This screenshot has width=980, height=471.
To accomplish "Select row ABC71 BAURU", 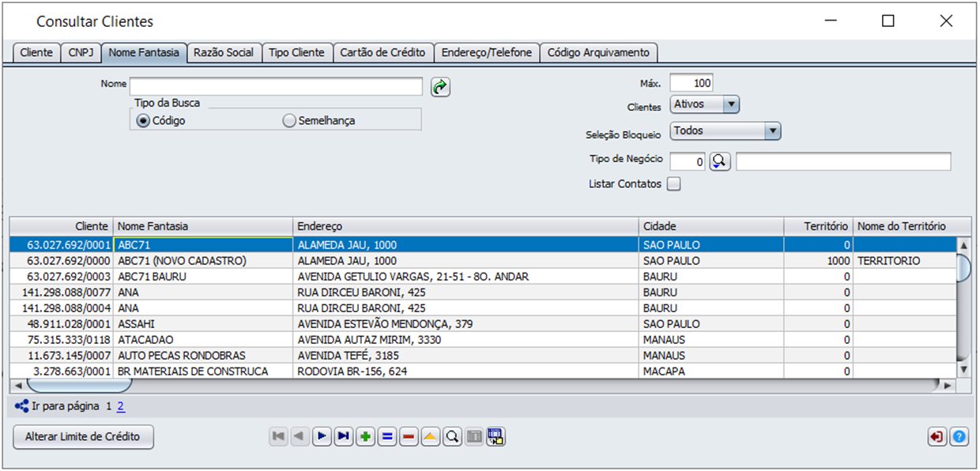I will coord(483,277).
